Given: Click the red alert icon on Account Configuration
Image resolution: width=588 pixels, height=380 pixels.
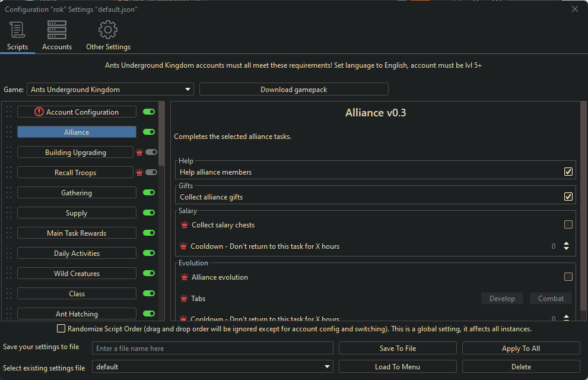Looking at the screenshot, I should 39,112.
